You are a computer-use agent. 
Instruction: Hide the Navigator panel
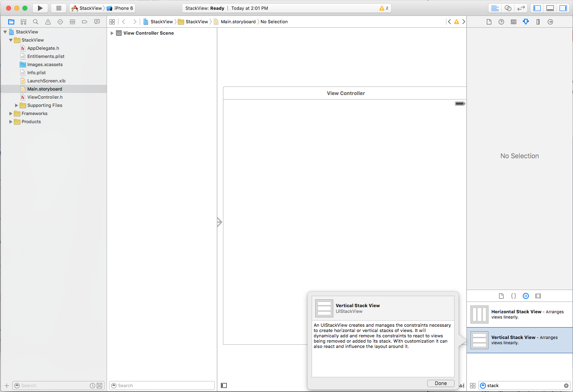tap(537, 8)
